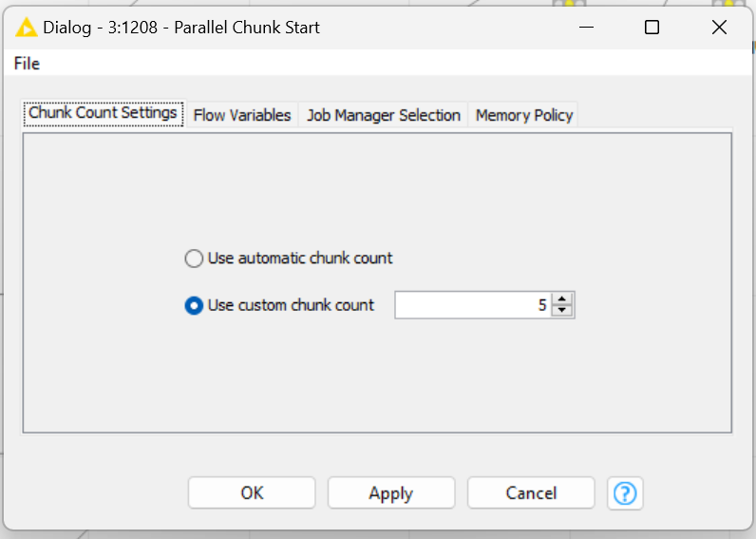Go to the Memory Policy tab
The height and width of the screenshot is (539, 756).
523,115
